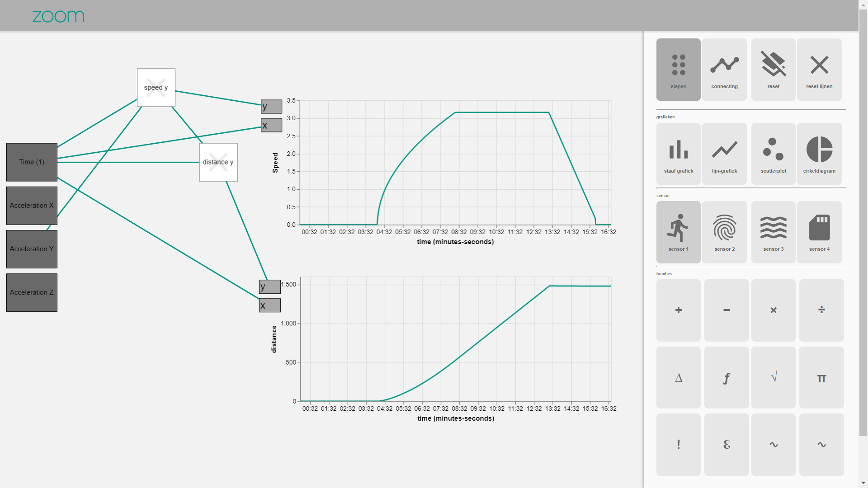
Task: Add the division function block
Action: [x=821, y=310]
